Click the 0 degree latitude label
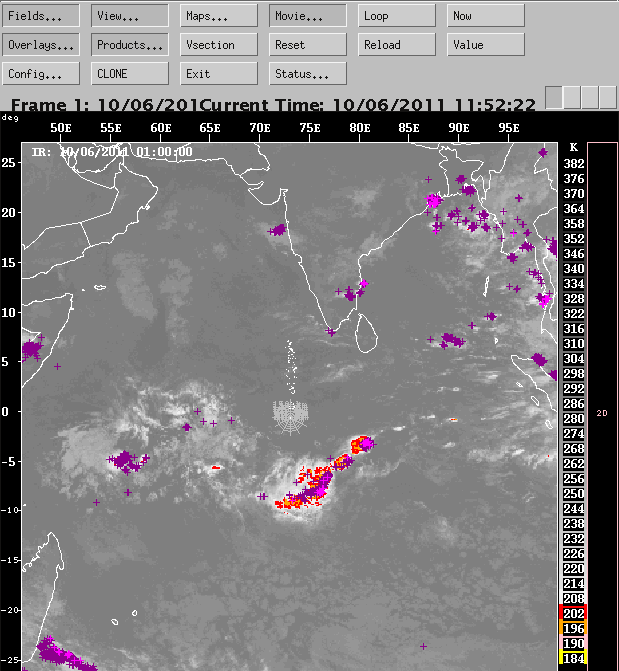The image size is (619, 671). [x=5, y=412]
